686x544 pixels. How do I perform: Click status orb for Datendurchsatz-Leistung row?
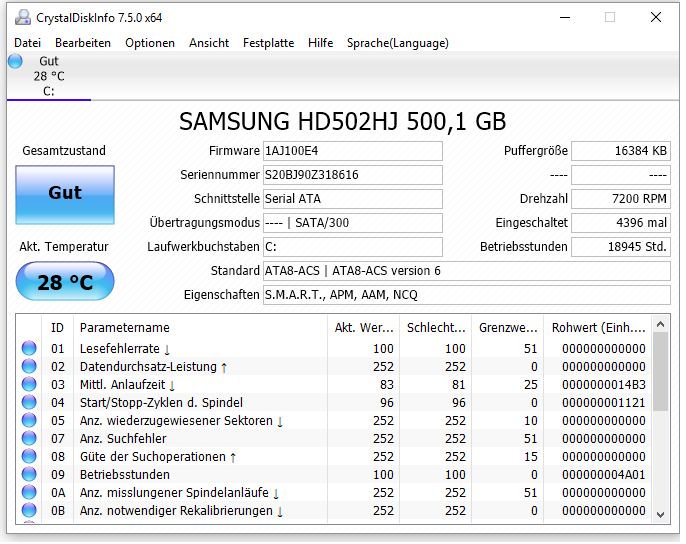29,367
